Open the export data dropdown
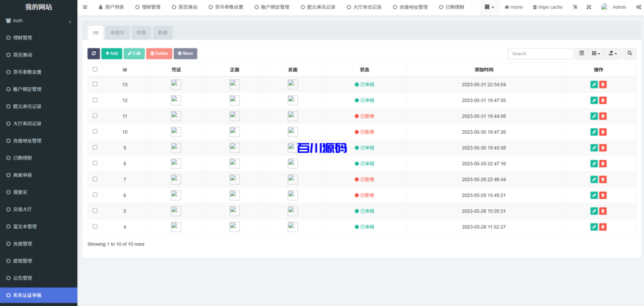644x306 pixels. tap(613, 53)
